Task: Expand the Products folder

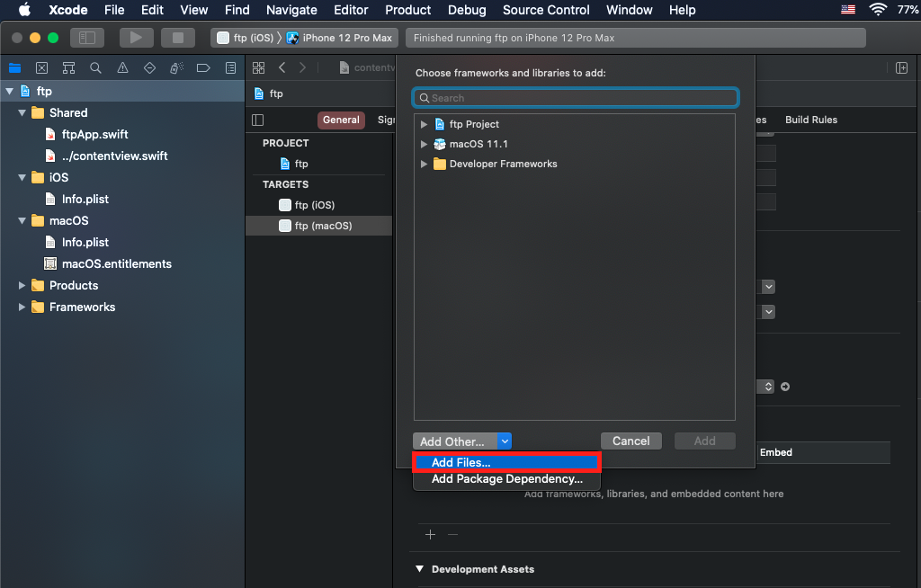Action: click(22, 286)
